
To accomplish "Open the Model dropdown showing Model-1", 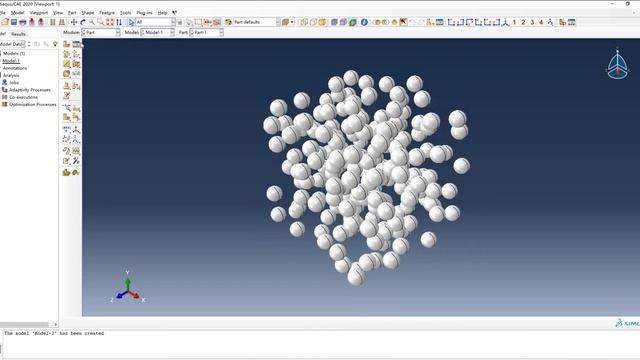I will [x=158, y=32].
